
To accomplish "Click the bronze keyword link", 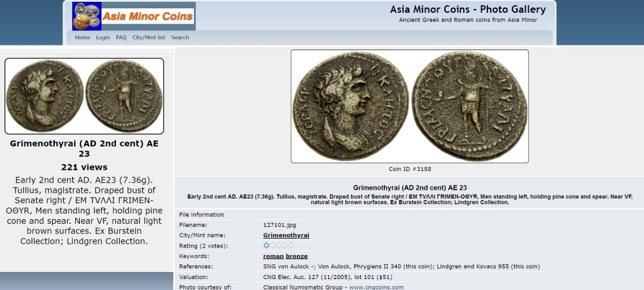I will [x=296, y=257].
